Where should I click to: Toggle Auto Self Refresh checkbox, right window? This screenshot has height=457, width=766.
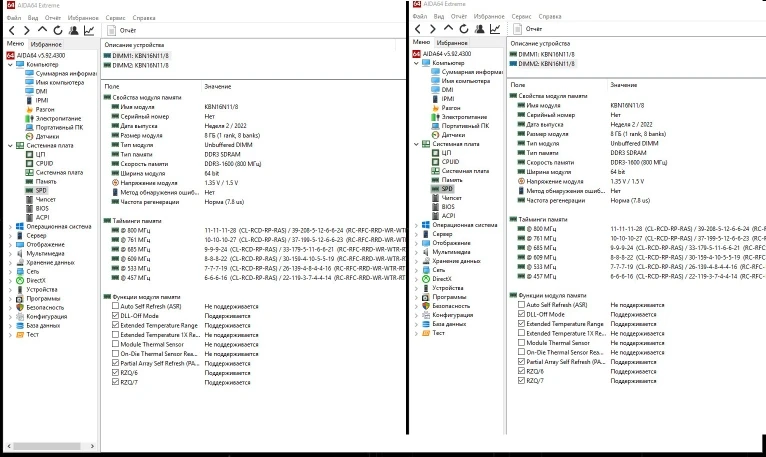pyautogui.click(x=521, y=305)
